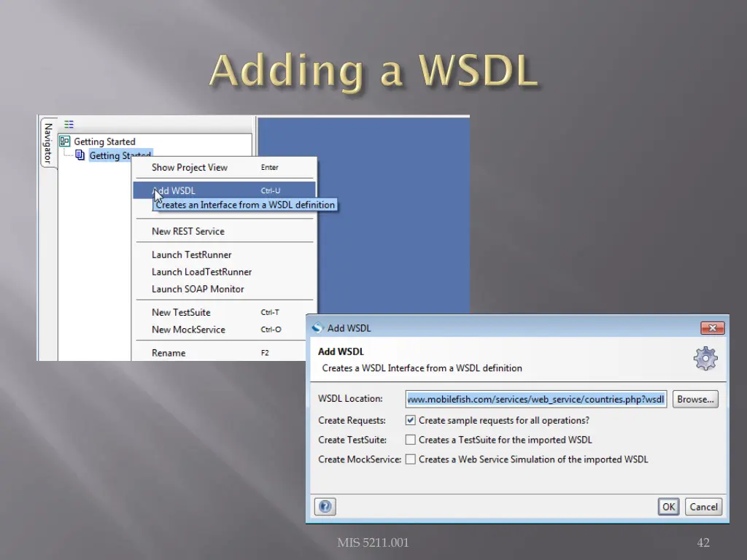Select New REST Service menu entry

[x=188, y=231]
